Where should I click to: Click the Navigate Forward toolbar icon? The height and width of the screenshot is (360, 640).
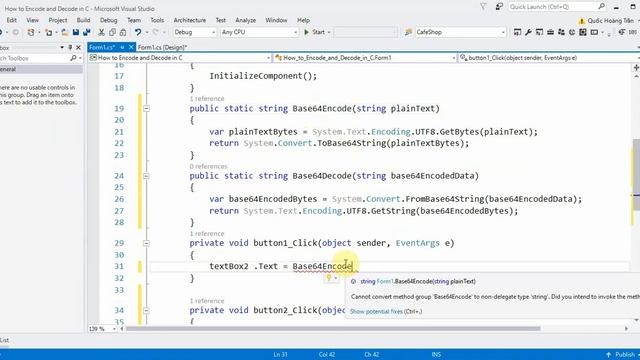[x=15, y=32]
